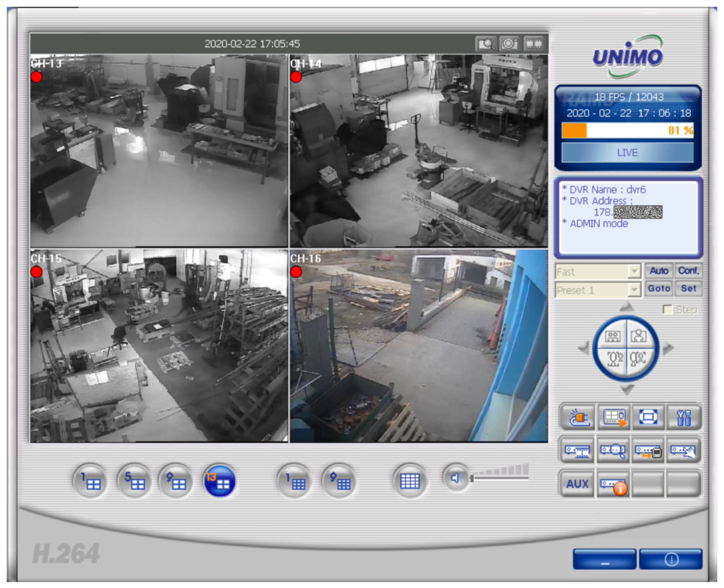
Task: Enable the Step checkbox
Action: [x=667, y=310]
